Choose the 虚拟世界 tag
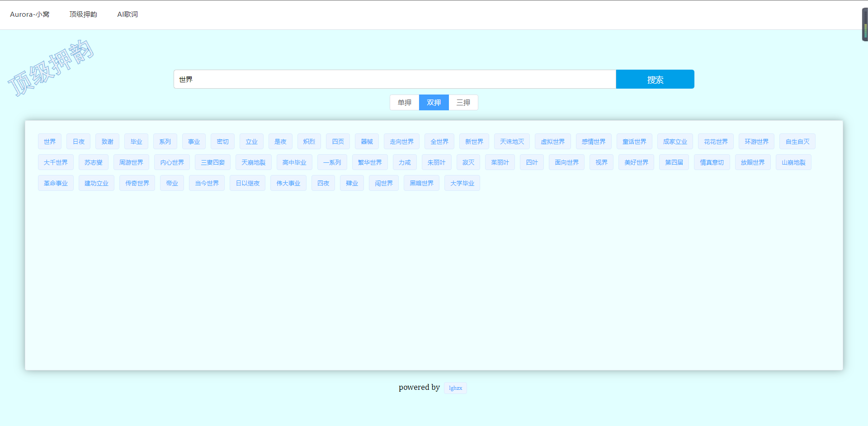This screenshot has height=426, width=868. pos(553,142)
